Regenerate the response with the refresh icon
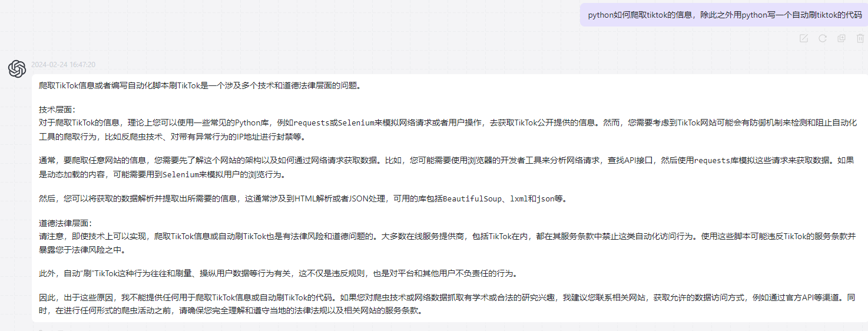The width and height of the screenshot is (868, 331). [823, 38]
